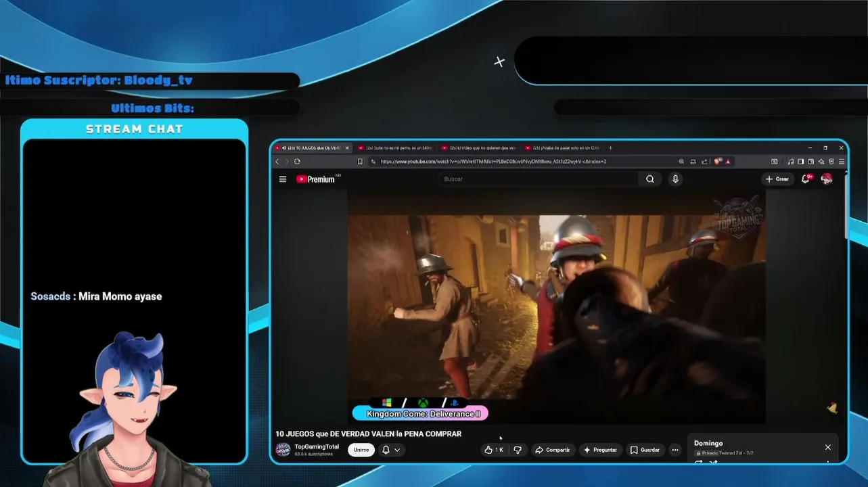Viewport: 868px width, 487px height.
Task: Open the Brave Shields lion icon
Action: 718,162
